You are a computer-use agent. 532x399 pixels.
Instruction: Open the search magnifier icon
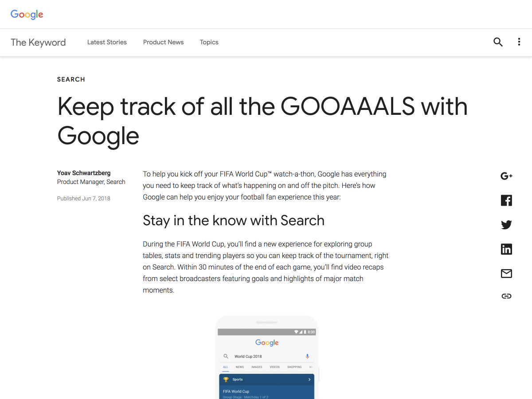[498, 42]
